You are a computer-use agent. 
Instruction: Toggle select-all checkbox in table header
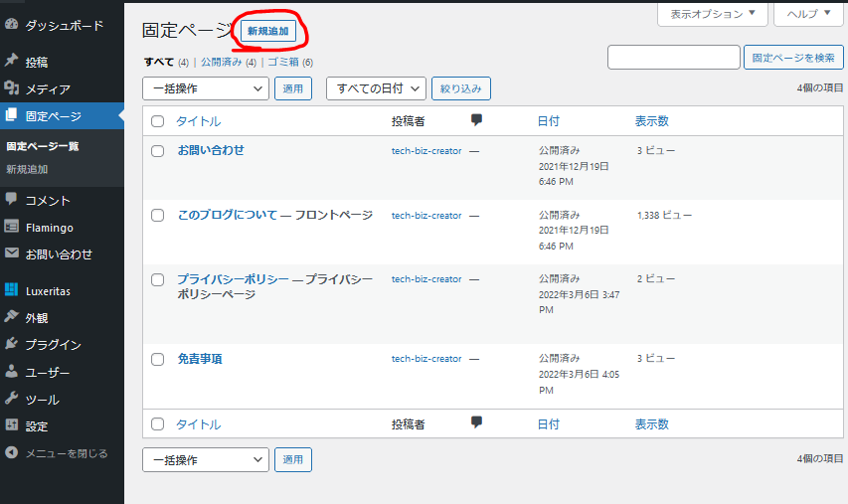(x=157, y=121)
